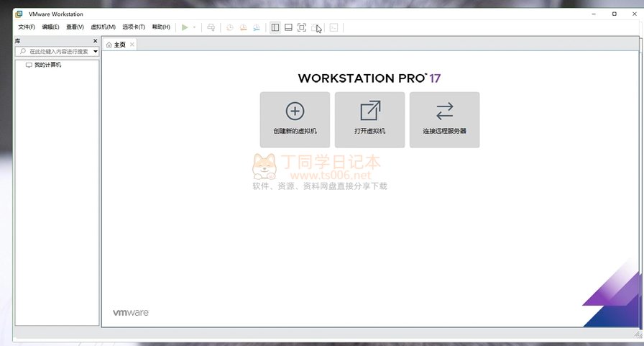Viewport: 644px width, 346px height.
Task: Open the 帮助(H) menu
Action: click(x=161, y=27)
